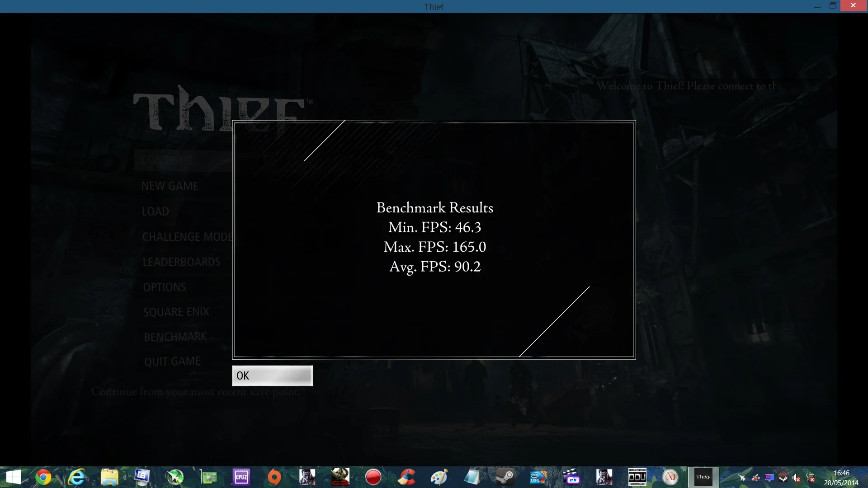868x488 pixels.
Task: Open the character portrait icon beside DDU
Action: [604, 477]
